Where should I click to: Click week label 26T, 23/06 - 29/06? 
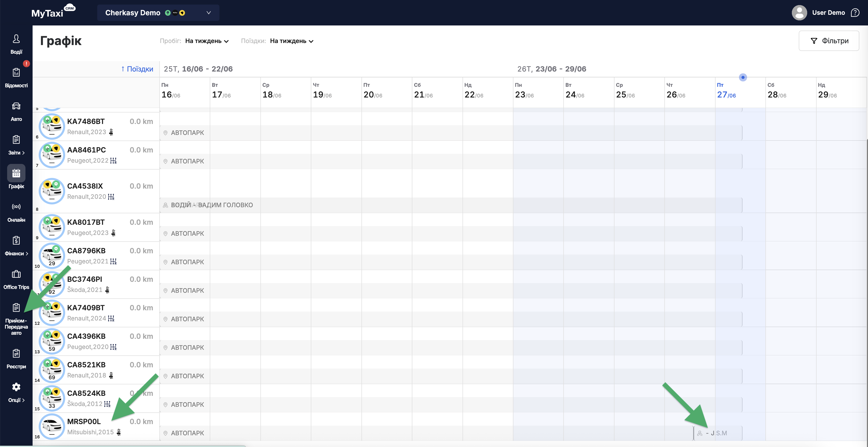coord(552,69)
